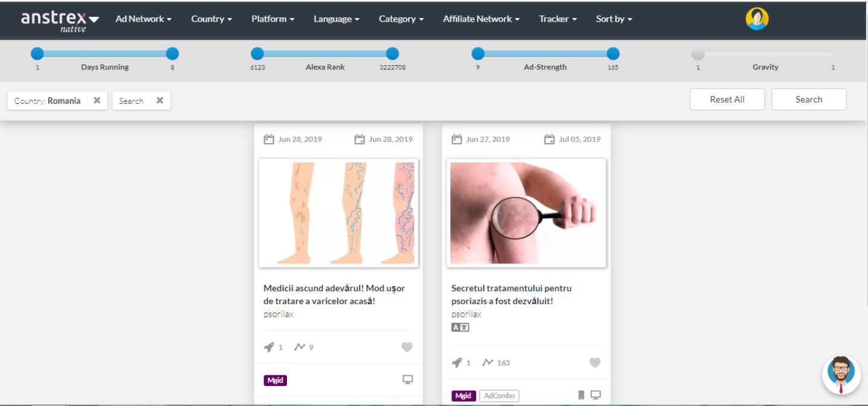
Task: Remove the Search filter tag
Action: [160, 101]
